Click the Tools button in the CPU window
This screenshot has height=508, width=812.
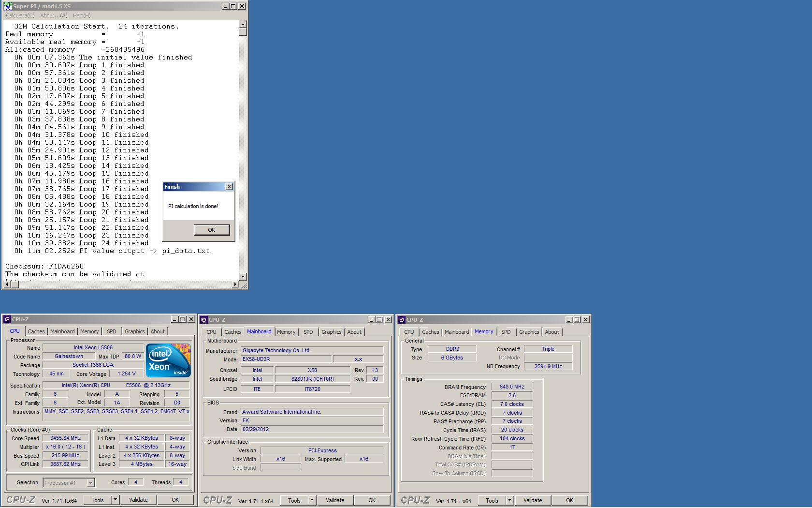pos(98,500)
